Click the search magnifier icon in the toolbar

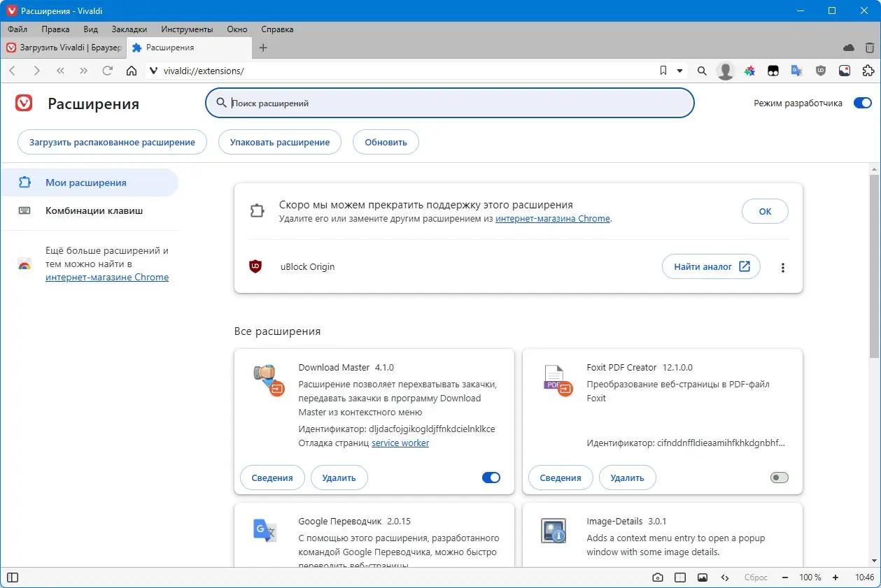tap(702, 71)
